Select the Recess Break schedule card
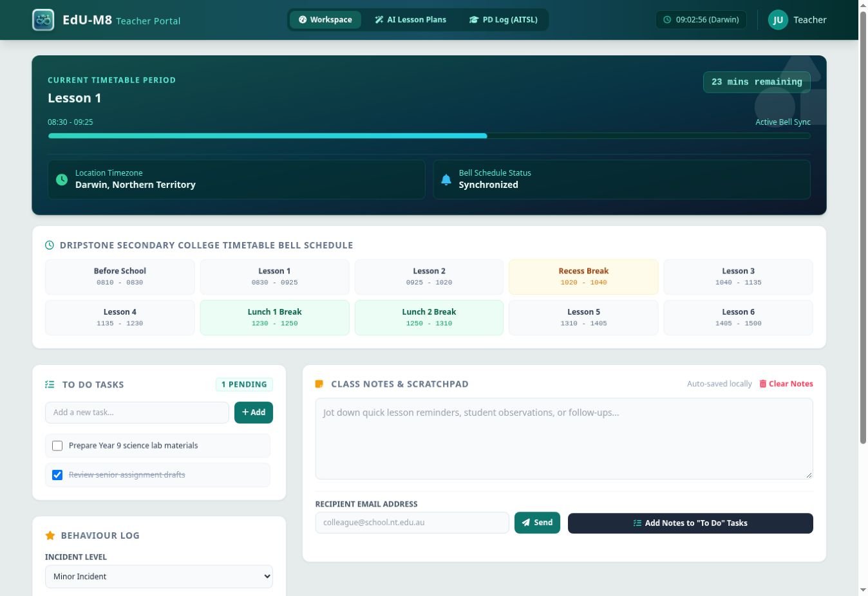The width and height of the screenshot is (868, 596). [583, 277]
